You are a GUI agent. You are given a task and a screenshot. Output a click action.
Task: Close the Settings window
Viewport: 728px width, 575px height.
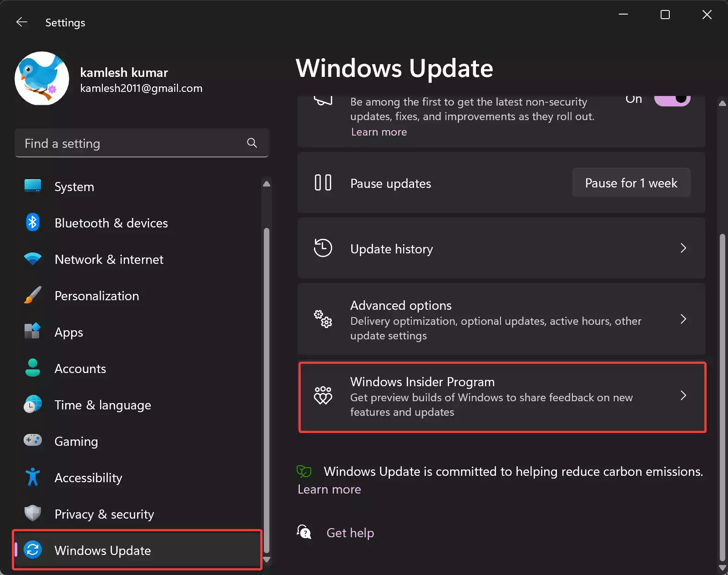coord(707,15)
